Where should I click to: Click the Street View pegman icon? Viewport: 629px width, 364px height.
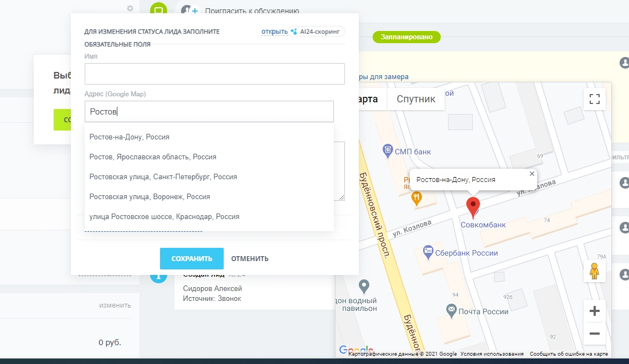pos(595,271)
